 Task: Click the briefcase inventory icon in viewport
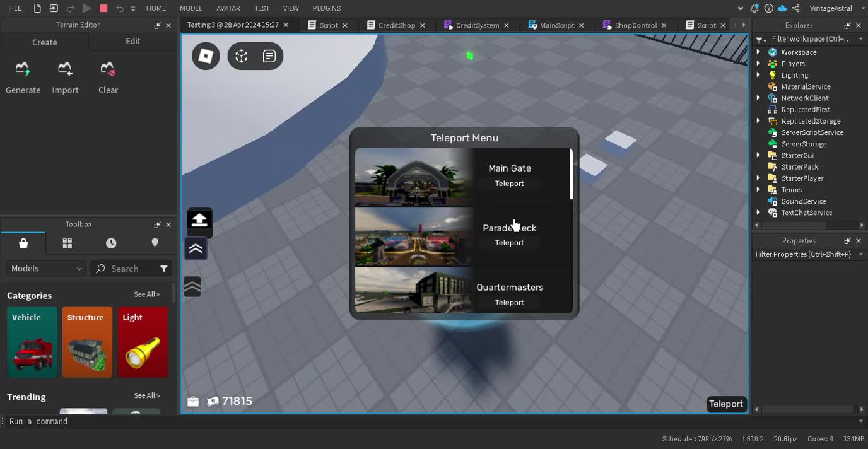193,401
